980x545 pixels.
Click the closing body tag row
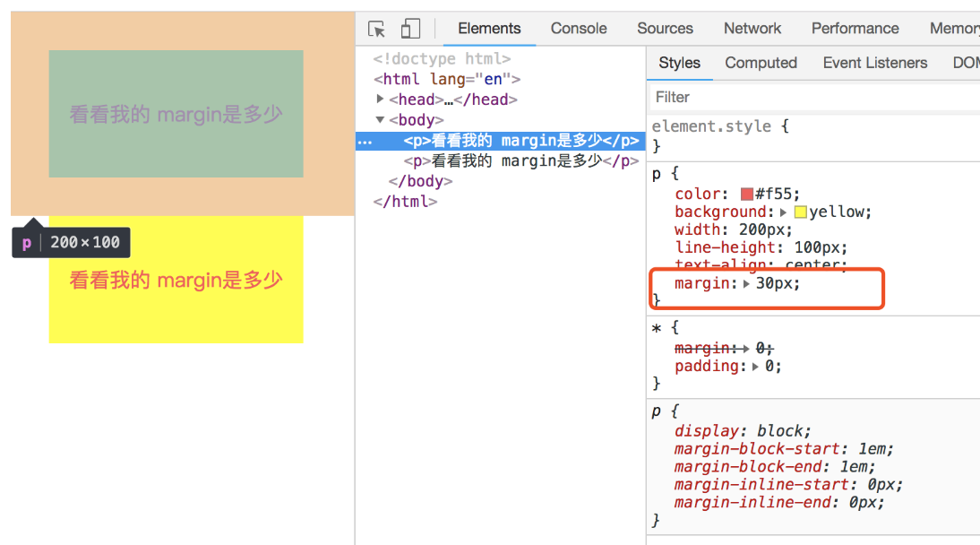420,181
